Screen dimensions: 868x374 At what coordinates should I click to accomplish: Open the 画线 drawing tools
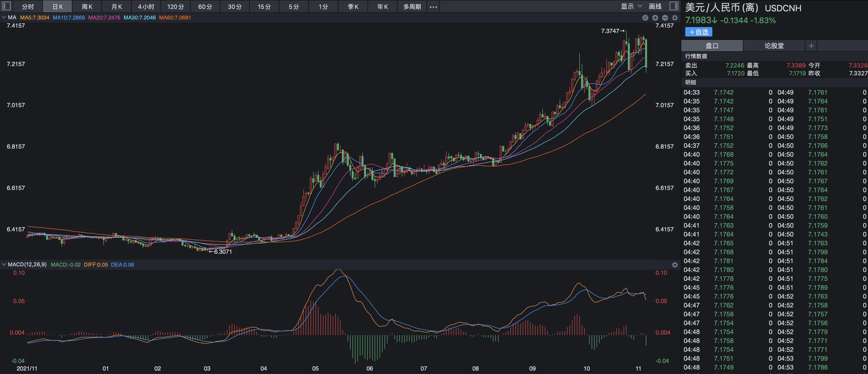tap(655, 6)
